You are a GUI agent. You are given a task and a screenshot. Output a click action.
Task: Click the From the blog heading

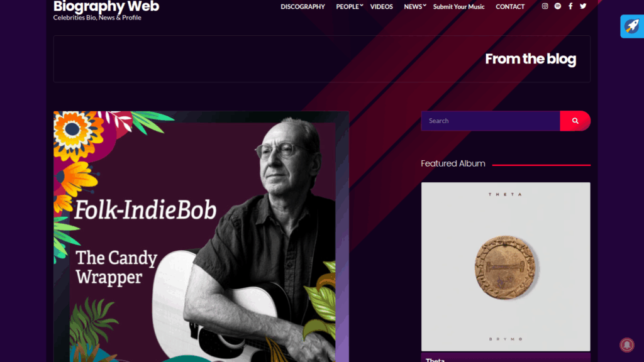[530, 58]
